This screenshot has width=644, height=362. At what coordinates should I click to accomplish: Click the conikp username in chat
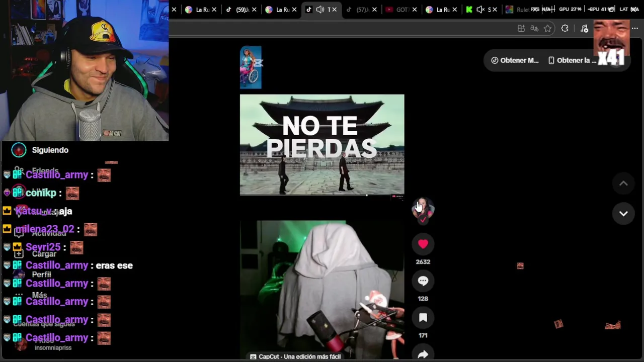click(x=41, y=193)
